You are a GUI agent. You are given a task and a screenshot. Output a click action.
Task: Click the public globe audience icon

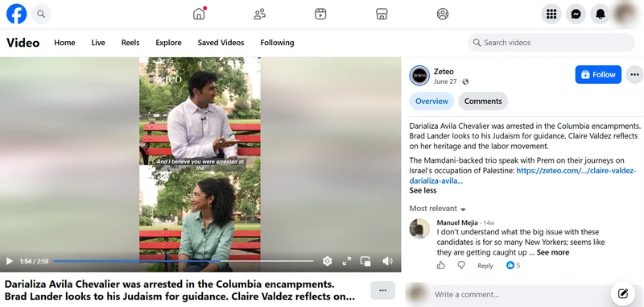[x=465, y=81]
